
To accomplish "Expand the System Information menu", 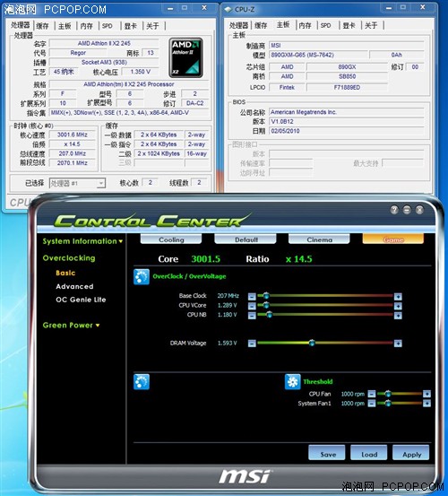I will tap(82, 241).
